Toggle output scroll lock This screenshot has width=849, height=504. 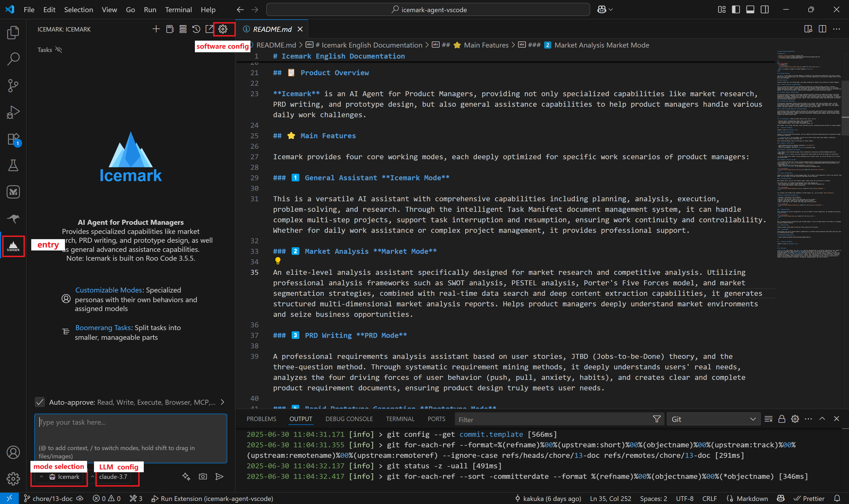782,419
